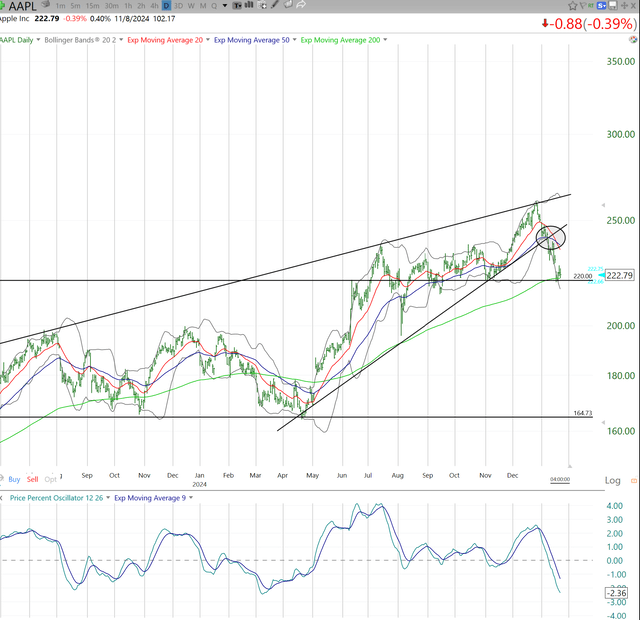This screenshot has width=640, height=620.
Task: Open the blue S symbol-link dropdown
Action: pos(602,6)
